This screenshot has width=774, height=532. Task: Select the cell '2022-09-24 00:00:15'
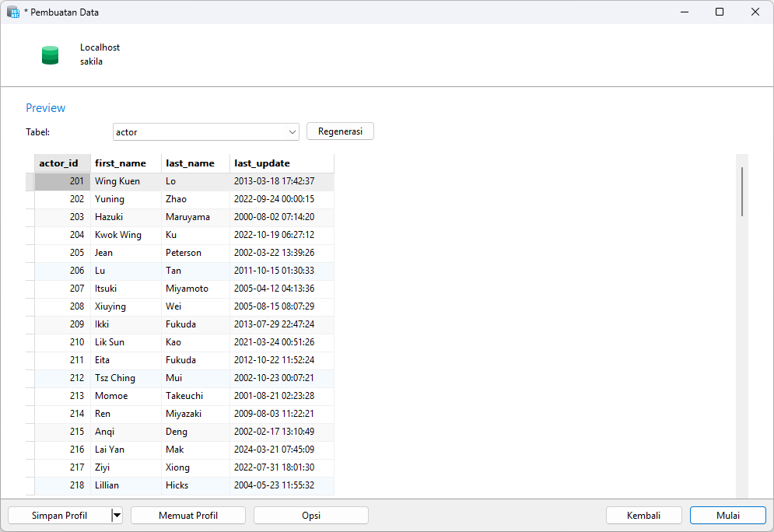point(282,199)
